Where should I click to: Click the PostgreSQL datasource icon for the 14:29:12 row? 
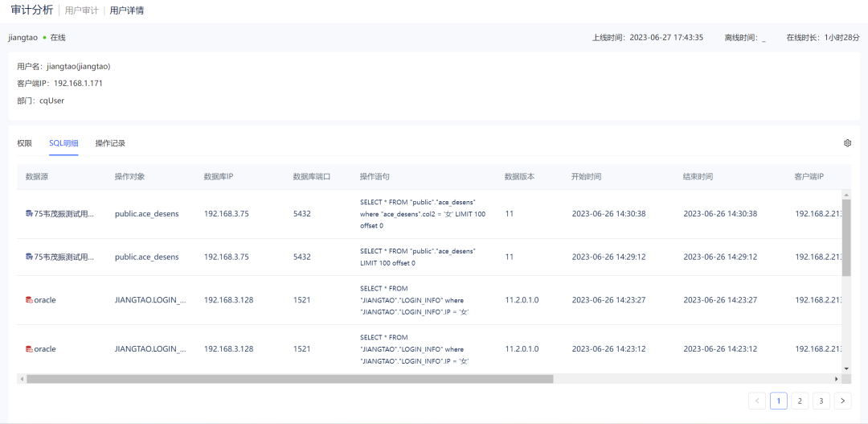[x=29, y=257]
